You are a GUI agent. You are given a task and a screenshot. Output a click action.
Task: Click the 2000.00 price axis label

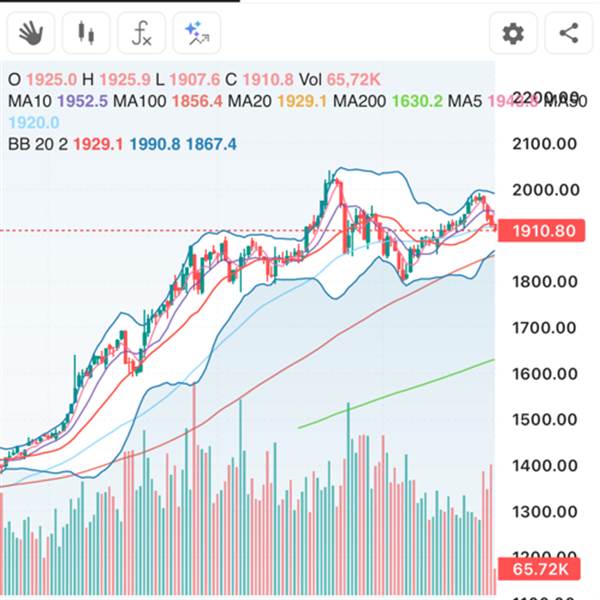(543, 190)
